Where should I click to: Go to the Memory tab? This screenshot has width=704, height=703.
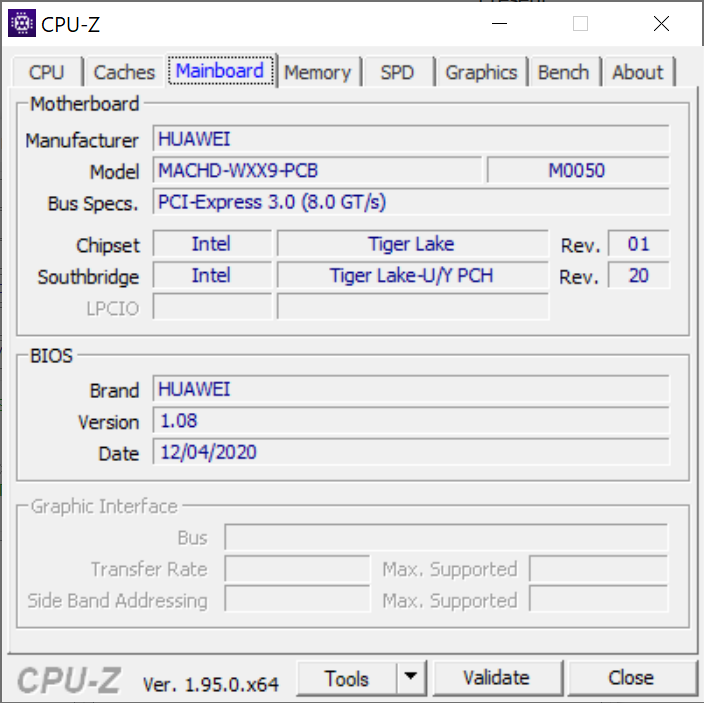[x=318, y=72]
